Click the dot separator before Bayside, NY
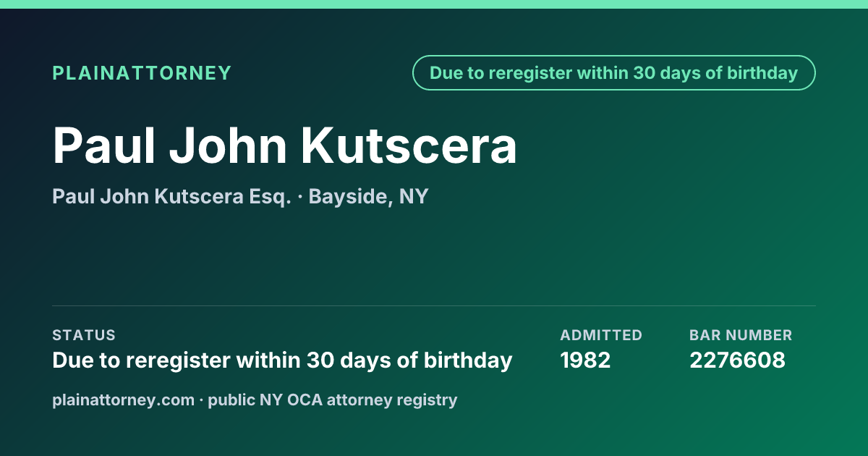The height and width of the screenshot is (456, 868). (x=300, y=197)
